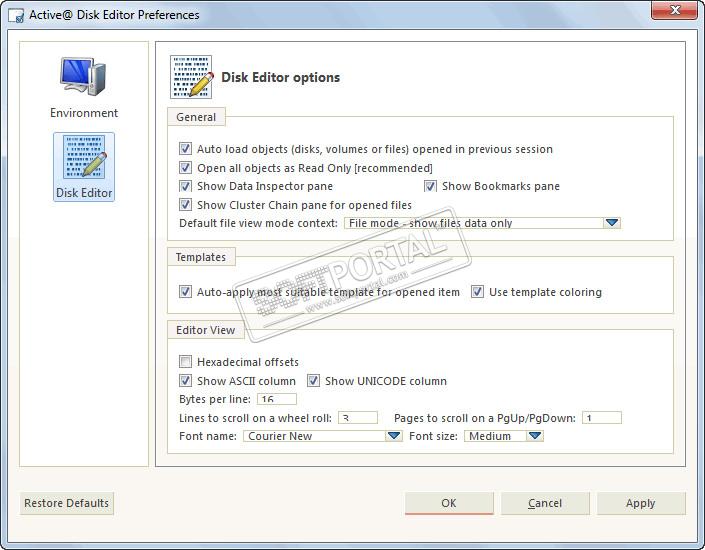Toggle Auto-apply most suitable template checkbox

pyautogui.click(x=185, y=292)
